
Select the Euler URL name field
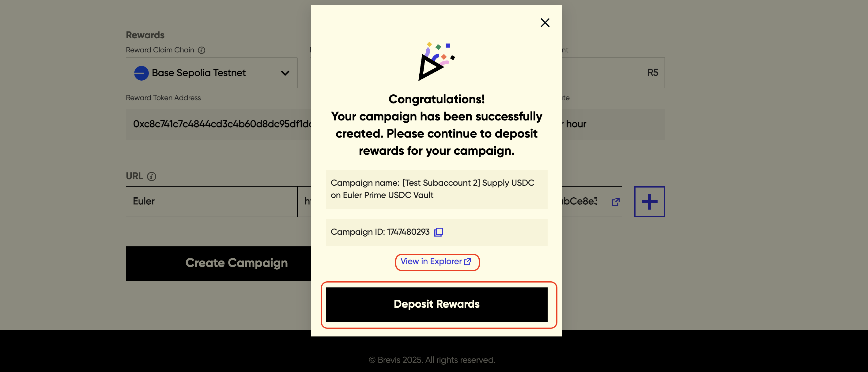[211, 201]
